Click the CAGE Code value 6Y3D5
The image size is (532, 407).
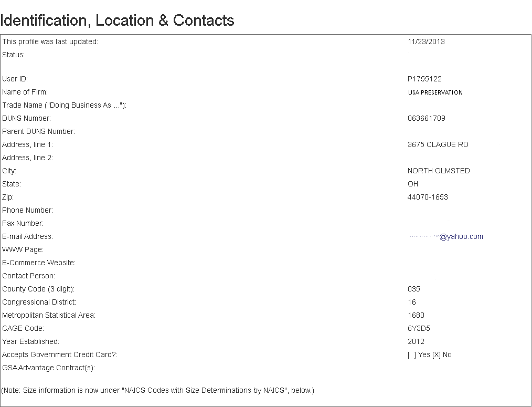(419, 328)
